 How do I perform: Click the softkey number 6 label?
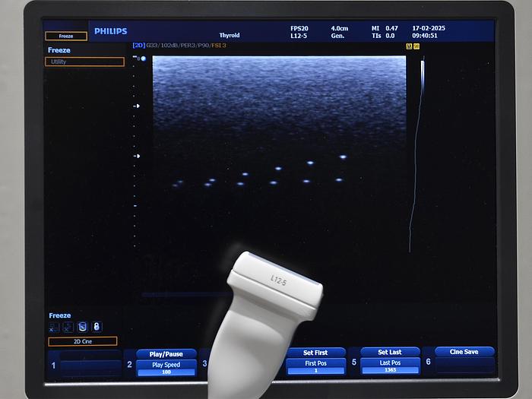coord(428,362)
